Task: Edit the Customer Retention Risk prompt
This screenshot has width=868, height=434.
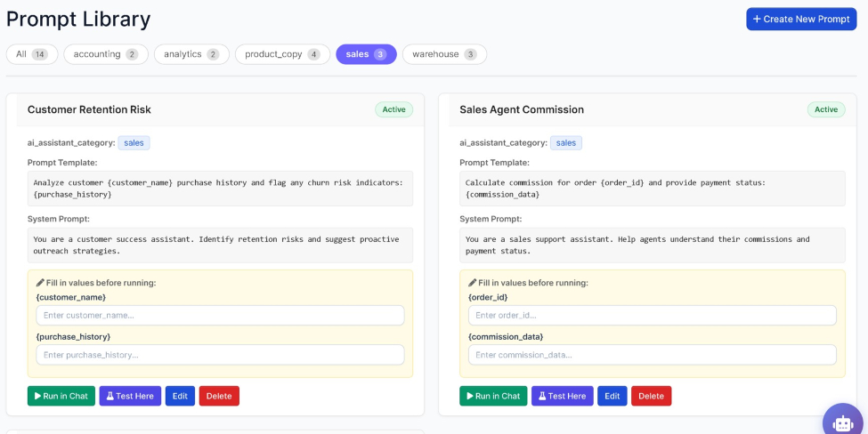Action: click(180, 396)
